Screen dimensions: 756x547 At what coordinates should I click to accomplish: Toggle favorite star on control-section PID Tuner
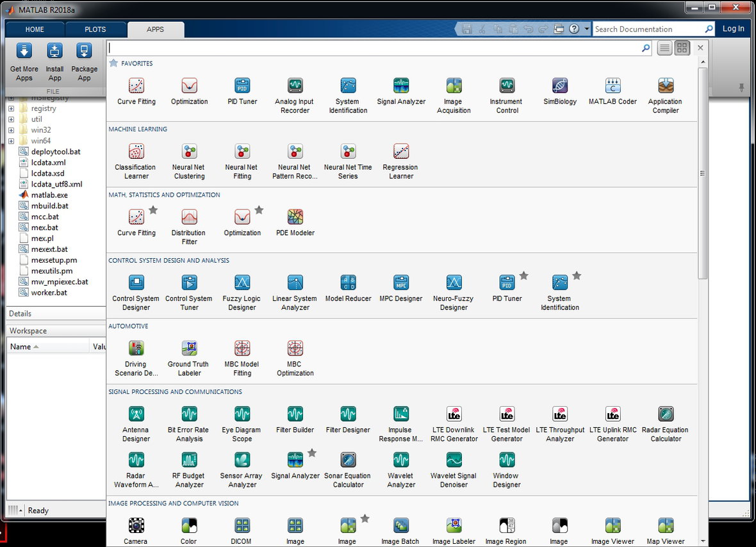click(x=524, y=275)
